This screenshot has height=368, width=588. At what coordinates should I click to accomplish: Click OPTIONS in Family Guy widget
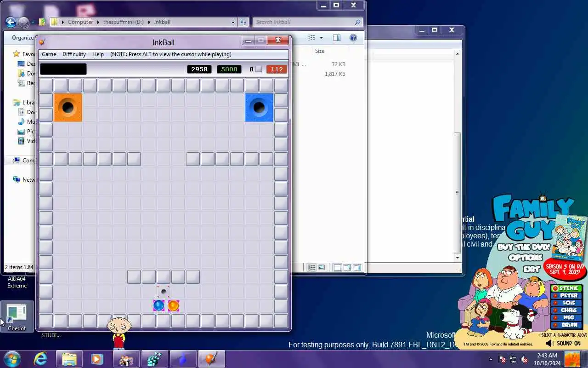pos(526,258)
